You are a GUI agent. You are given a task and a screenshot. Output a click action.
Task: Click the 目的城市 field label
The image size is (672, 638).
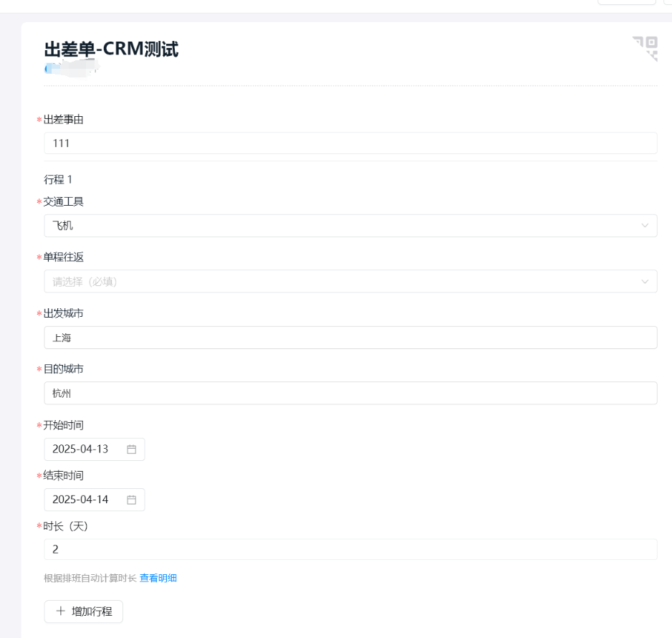point(64,369)
